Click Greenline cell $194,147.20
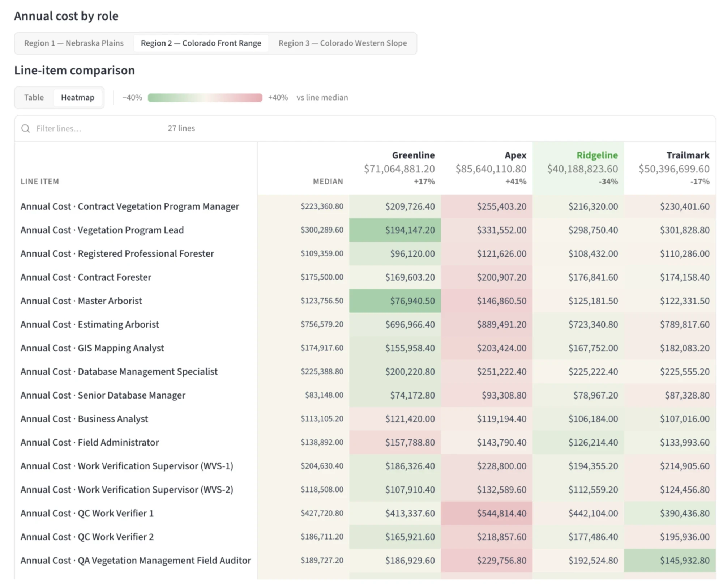 [x=395, y=230]
